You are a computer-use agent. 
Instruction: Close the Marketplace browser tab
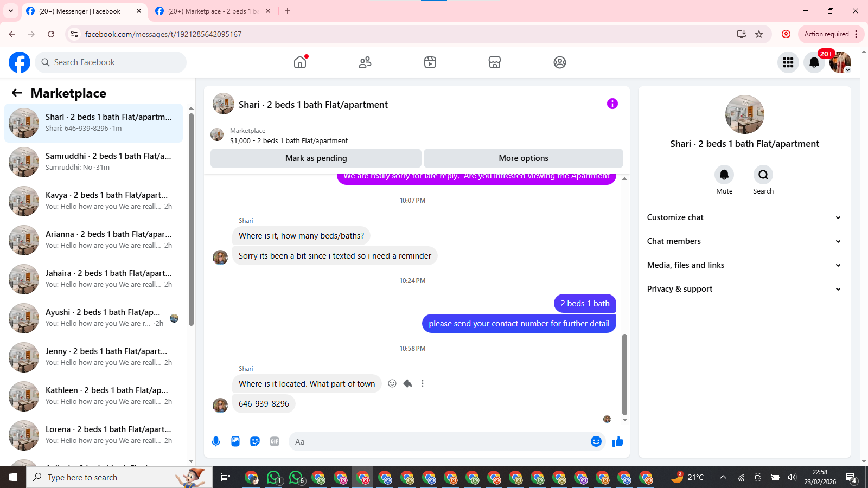[268, 11]
